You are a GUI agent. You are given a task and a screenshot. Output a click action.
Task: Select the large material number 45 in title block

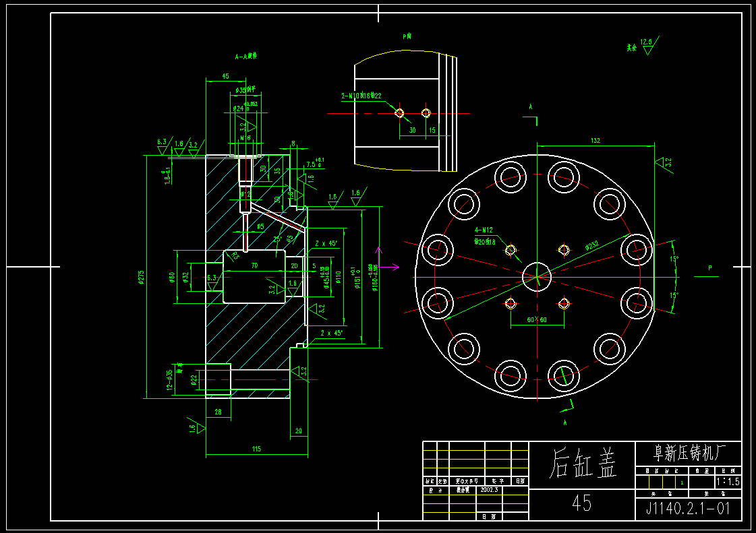pos(581,503)
